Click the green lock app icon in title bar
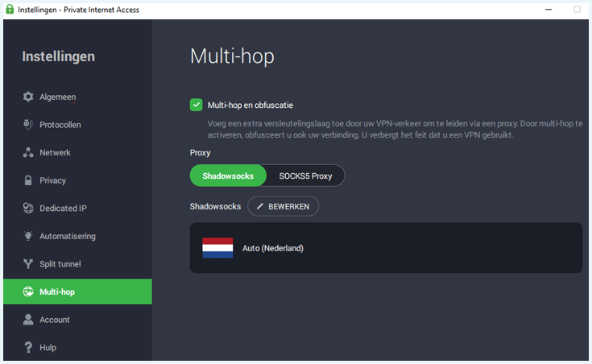This screenshot has height=364, width=592. click(10, 9)
